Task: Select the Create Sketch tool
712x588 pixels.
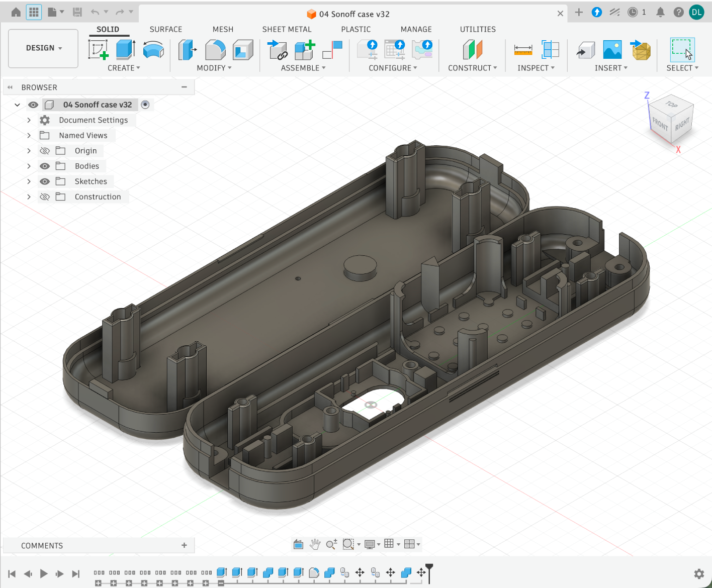Action: [x=98, y=50]
